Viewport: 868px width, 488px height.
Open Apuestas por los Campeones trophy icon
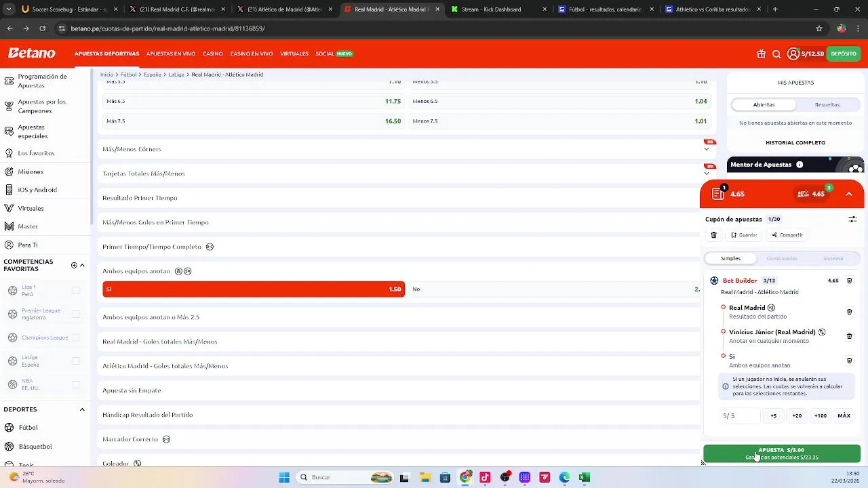pos(9,106)
